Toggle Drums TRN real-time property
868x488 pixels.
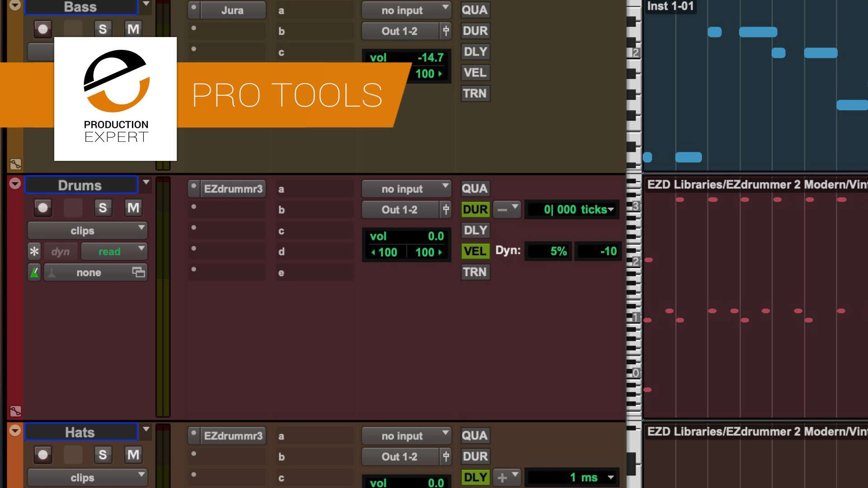click(475, 272)
